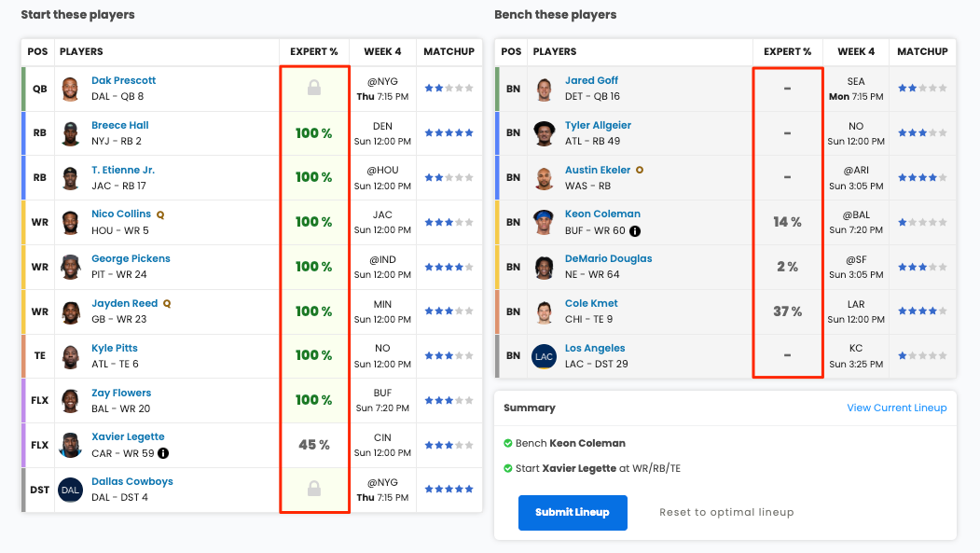The height and width of the screenshot is (553, 980).
Task: Click the WEEK 4 header in the Start table
Action: pyautogui.click(x=382, y=52)
